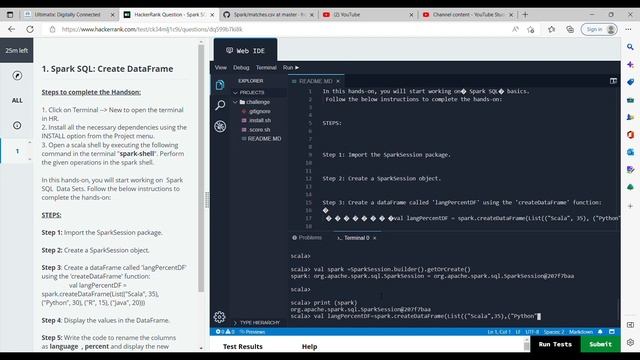Open the score.sh file
Screen dimensions: 640x360
(260, 129)
